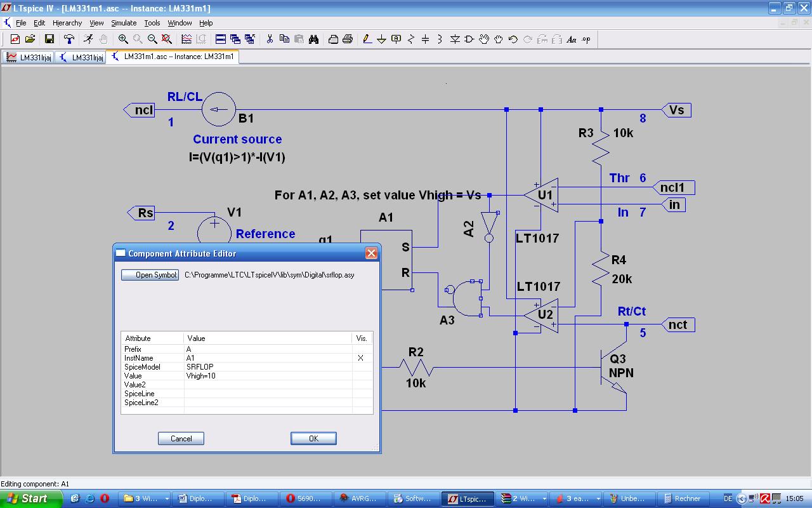812x508 pixels.
Task: Click the Zoom Out magnifier icon
Action: click(152, 39)
